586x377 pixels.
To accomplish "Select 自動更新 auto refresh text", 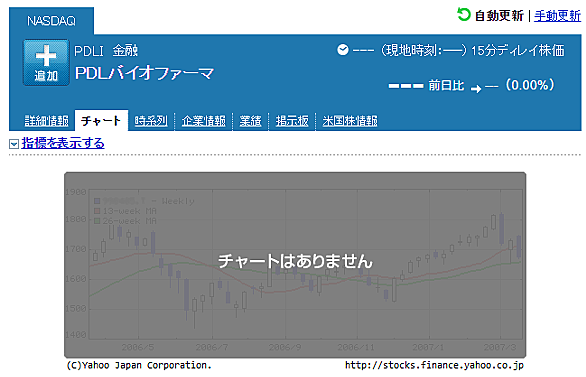I will tap(499, 16).
